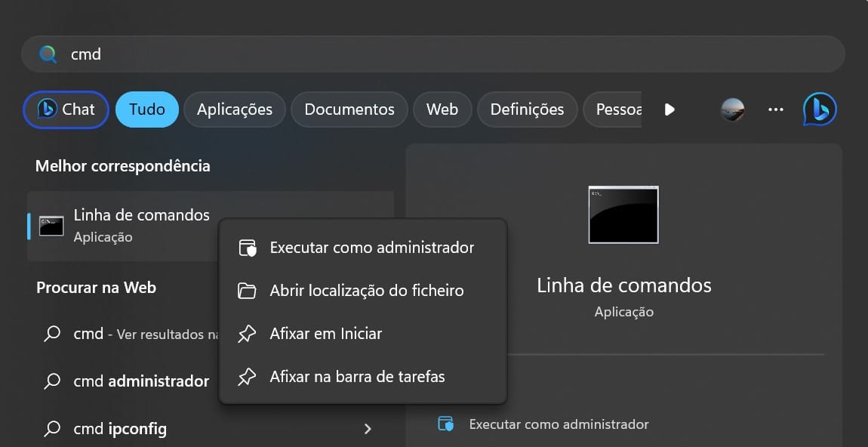This screenshot has width=868, height=447.
Task: Select Abrir localização do ficheiro
Action: tap(366, 291)
